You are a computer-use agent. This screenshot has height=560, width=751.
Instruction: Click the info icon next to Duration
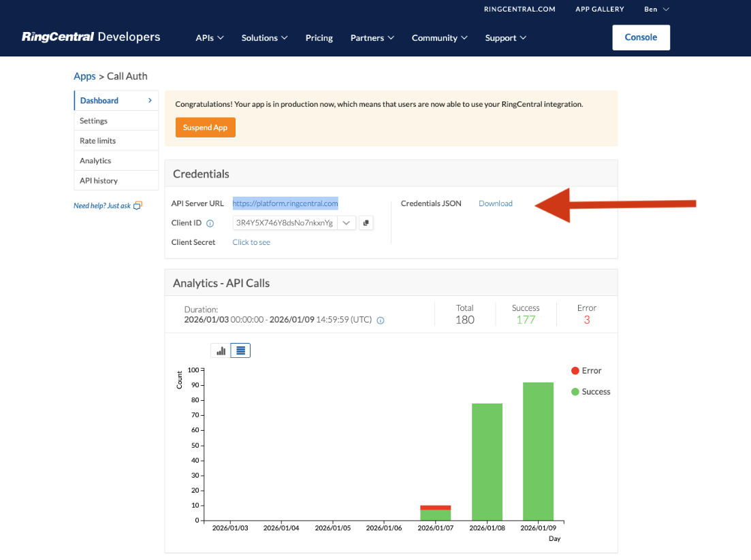[381, 320]
